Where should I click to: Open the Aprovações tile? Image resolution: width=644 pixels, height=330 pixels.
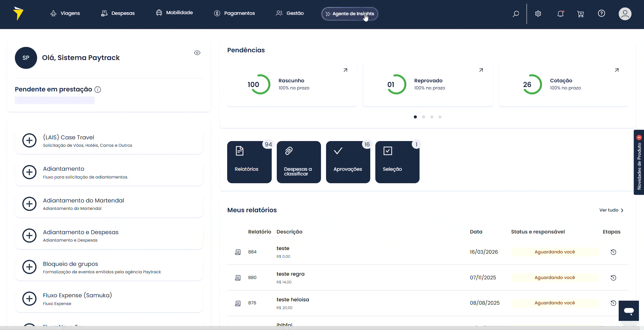pyautogui.click(x=348, y=162)
